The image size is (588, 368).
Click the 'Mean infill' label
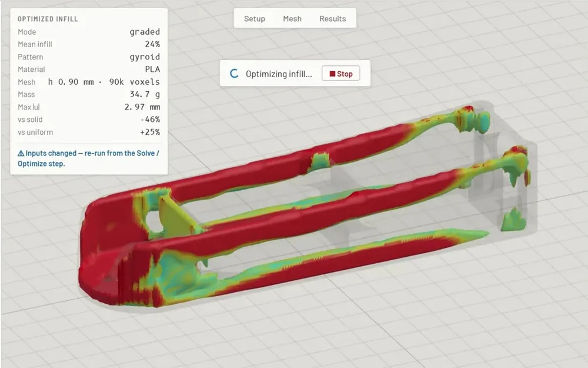pos(35,44)
